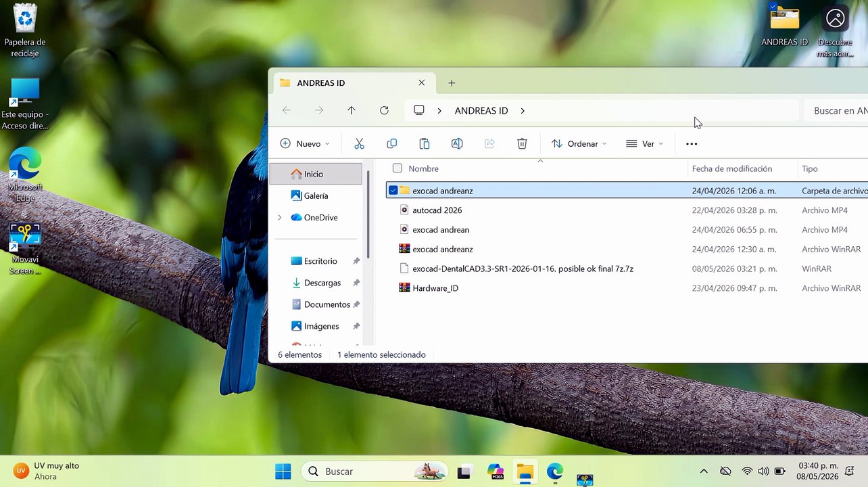This screenshot has height=487, width=868.
Task: Open the Windows Start menu
Action: [283, 471]
